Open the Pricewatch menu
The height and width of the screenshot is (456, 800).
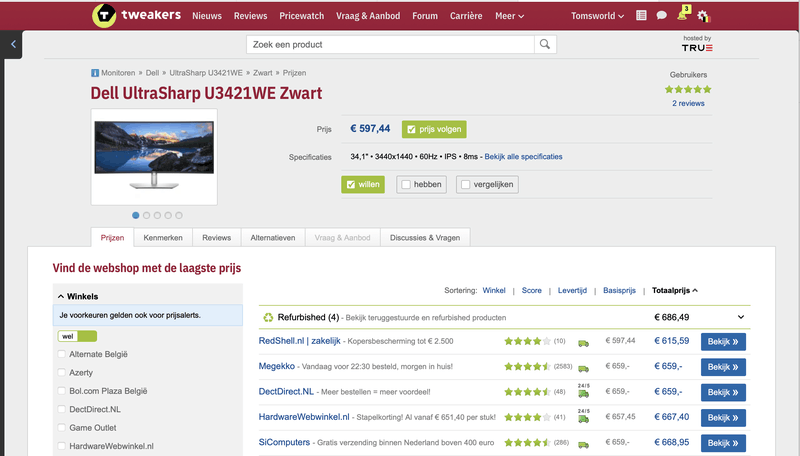point(302,16)
